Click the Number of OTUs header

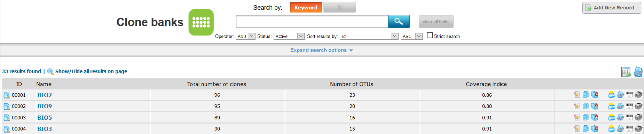coord(352,84)
